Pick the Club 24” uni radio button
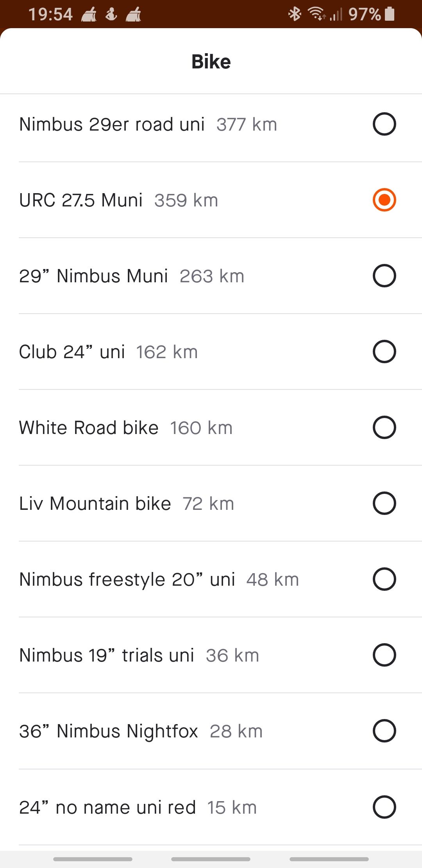This screenshot has height=868, width=422. click(384, 352)
